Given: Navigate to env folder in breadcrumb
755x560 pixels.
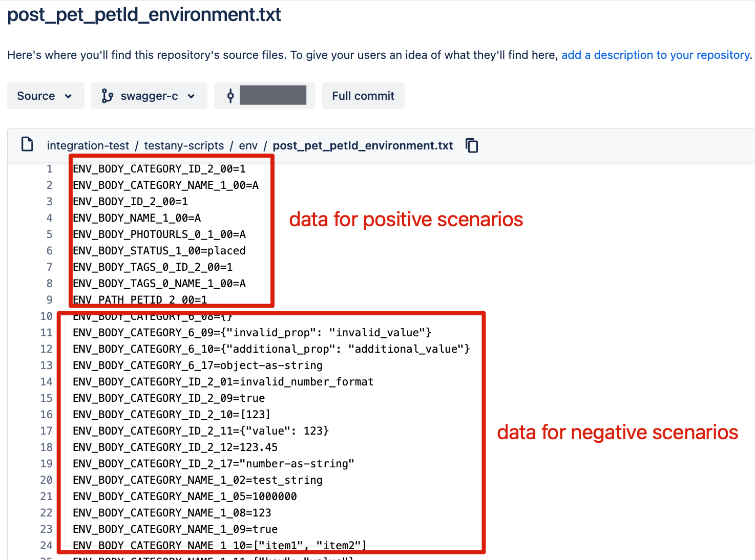Looking at the screenshot, I should pos(248,145).
